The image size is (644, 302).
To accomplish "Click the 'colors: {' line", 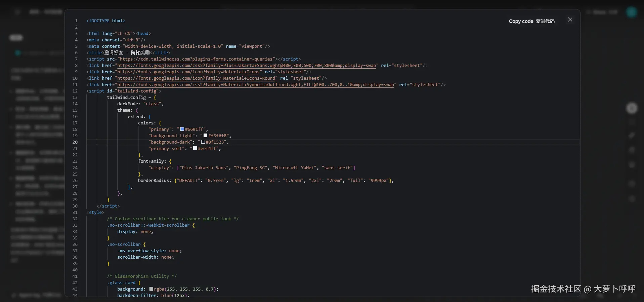I will (150, 123).
